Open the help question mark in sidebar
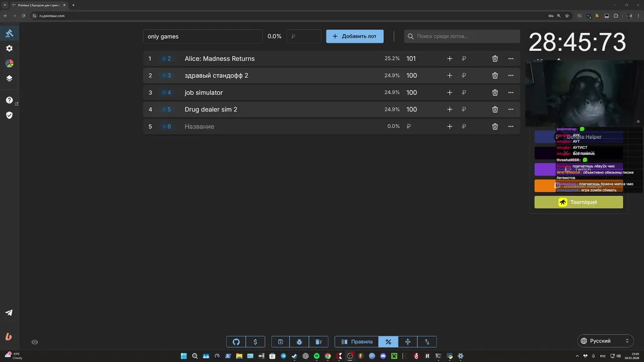 tap(9, 100)
